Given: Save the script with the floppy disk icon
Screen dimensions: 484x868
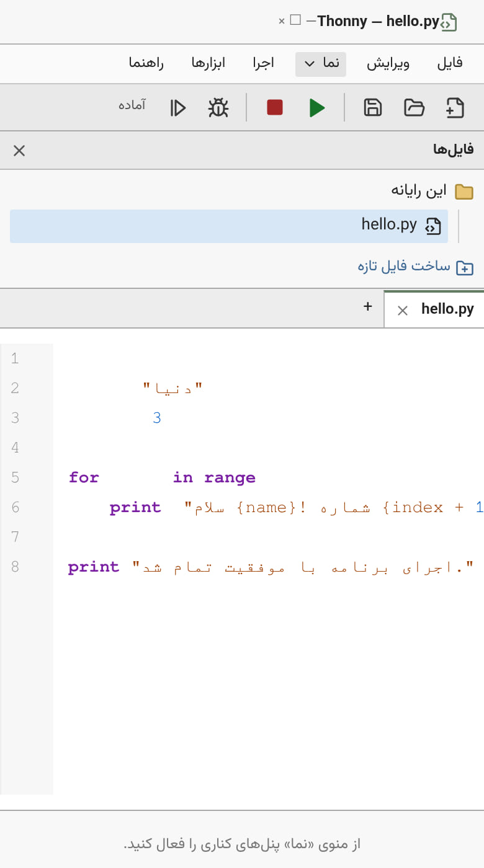Looking at the screenshot, I should click(x=373, y=107).
